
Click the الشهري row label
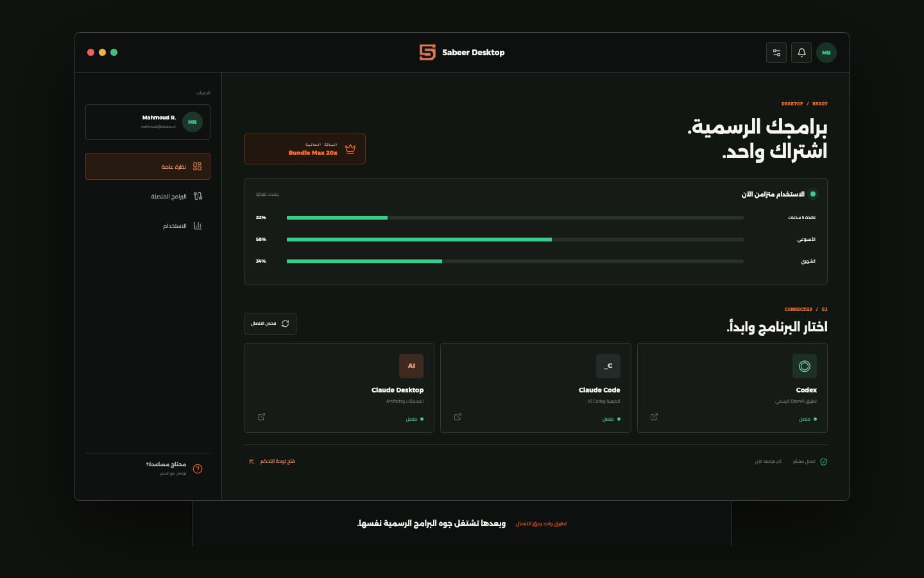click(x=808, y=261)
